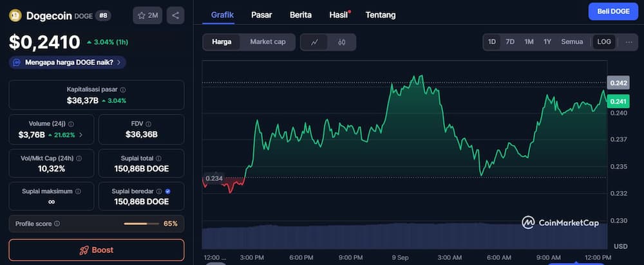Screen dimensions: 644x265
Task: Show info for Vol/Mkt Cap (24h)
Action: click(x=79, y=158)
